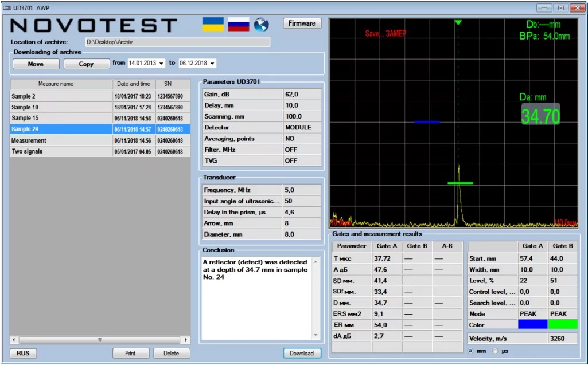Click the green triangle cursor marker atop graph
Screen dimensions: 588x365
point(458,23)
